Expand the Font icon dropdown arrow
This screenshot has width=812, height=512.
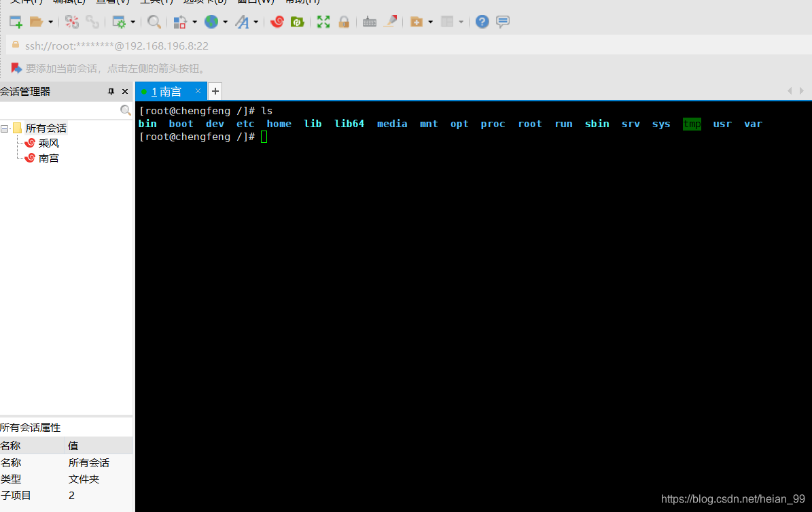pyautogui.click(x=255, y=22)
